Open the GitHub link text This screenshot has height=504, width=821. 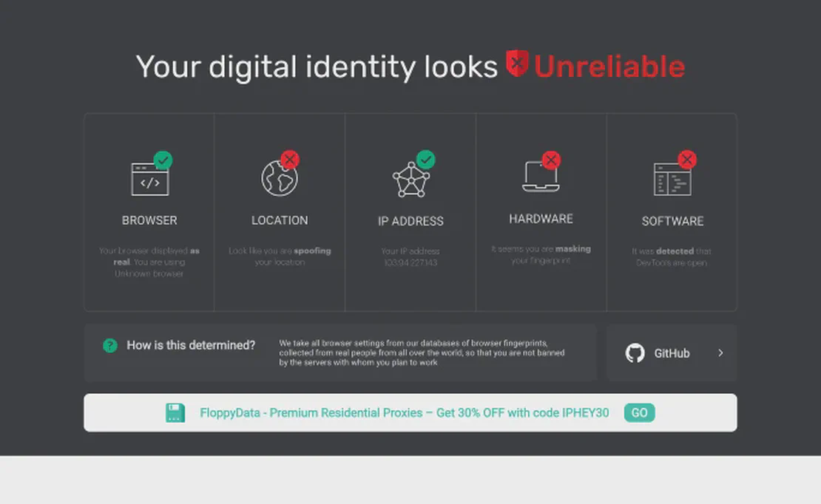tap(672, 353)
